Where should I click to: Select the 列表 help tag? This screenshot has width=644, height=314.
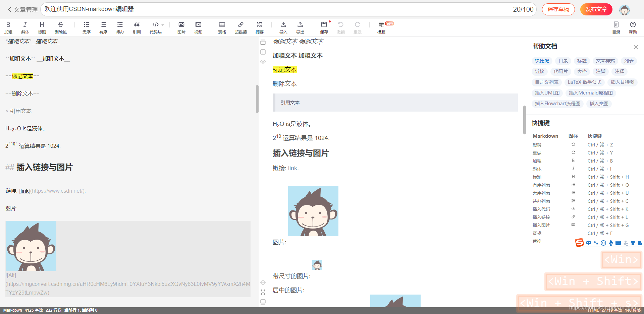[629, 61]
